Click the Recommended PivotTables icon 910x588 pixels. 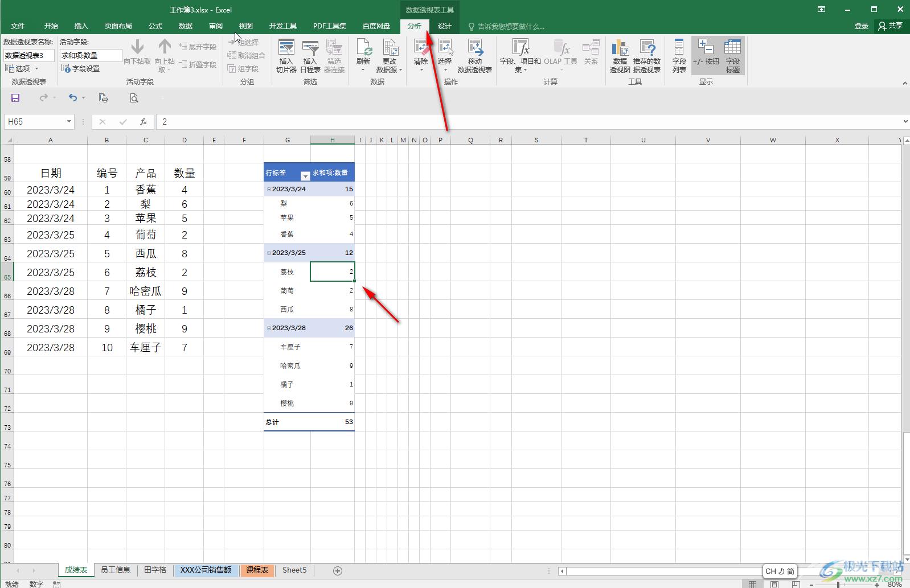pyautogui.click(x=647, y=48)
